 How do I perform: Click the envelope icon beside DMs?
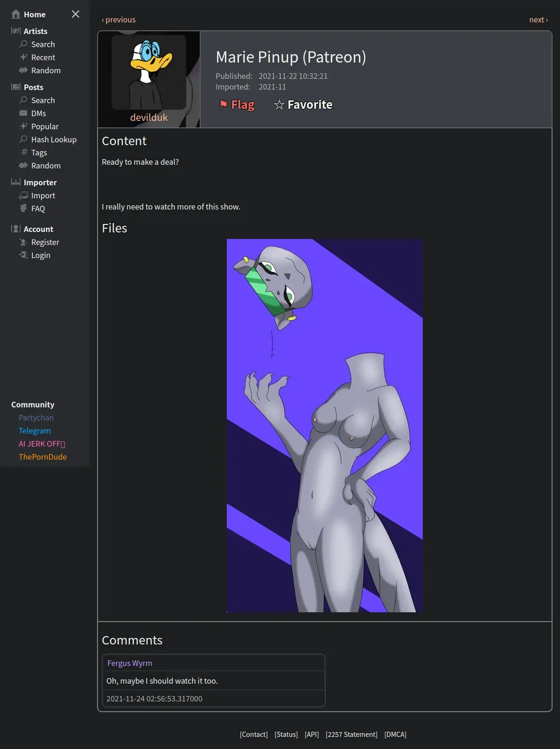tap(23, 113)
